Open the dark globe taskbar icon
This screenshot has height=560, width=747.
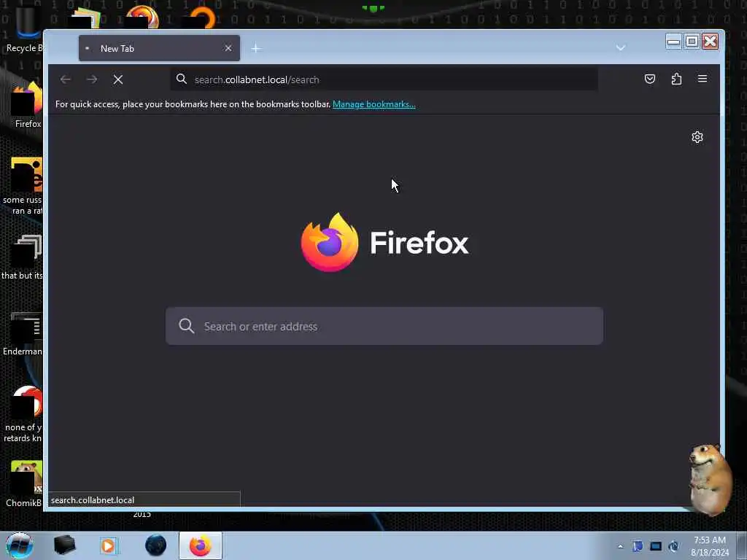coord(156,545)
